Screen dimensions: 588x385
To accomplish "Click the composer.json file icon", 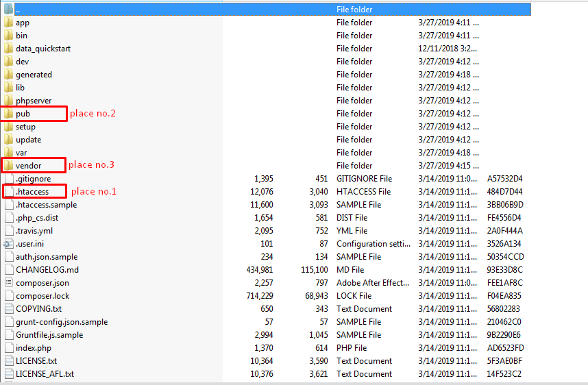I will click(9, 283).
